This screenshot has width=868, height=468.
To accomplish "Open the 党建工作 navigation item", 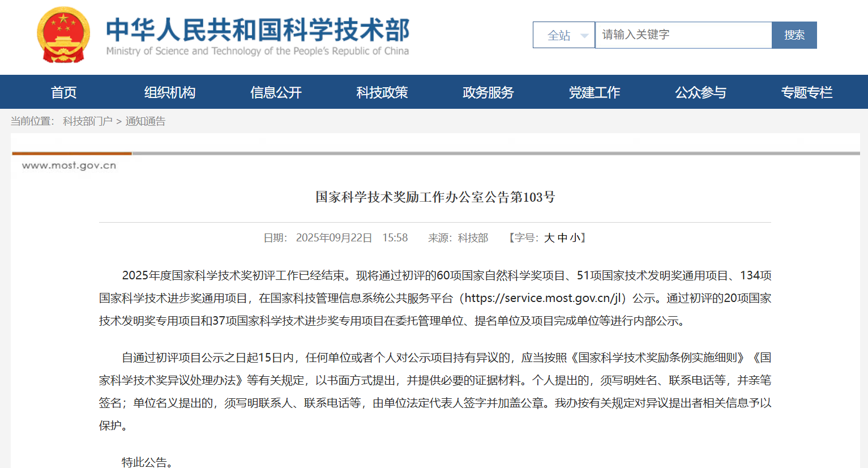I will click(595, 92).
